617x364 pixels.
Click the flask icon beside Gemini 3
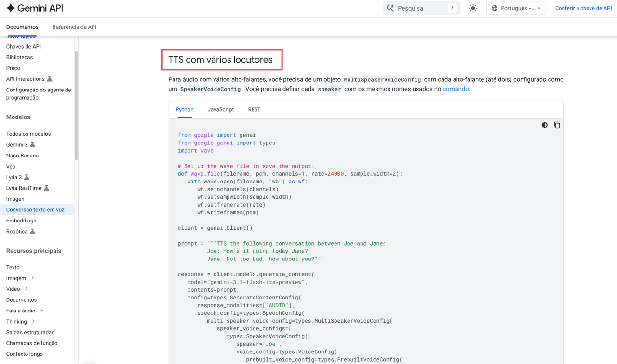click(33, 145)
